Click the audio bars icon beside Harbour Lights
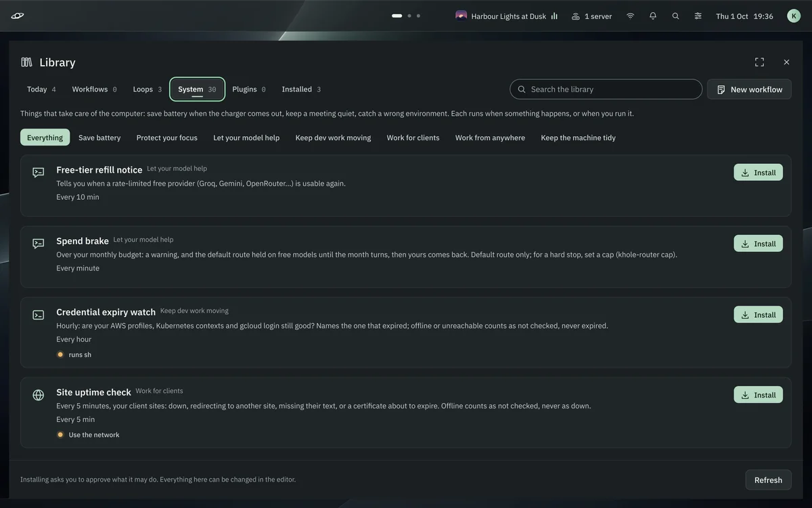This screenshot has height=508, width=812. 554,16
